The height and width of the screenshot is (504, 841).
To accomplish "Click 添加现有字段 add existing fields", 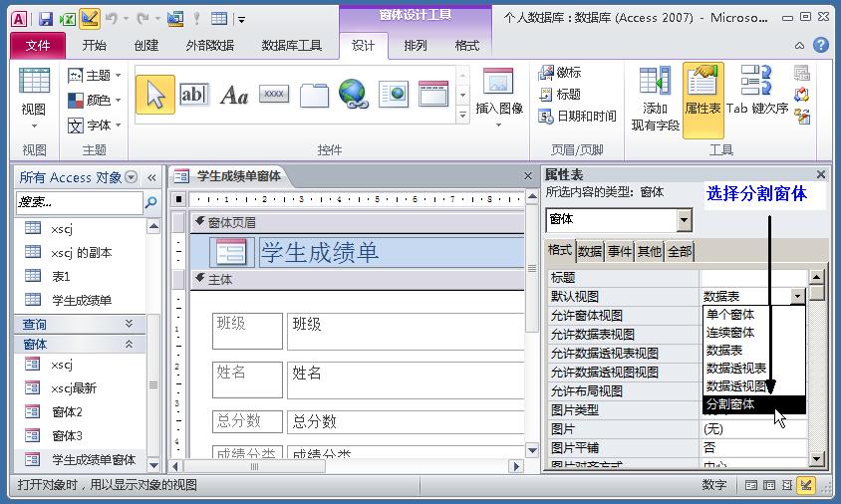I will pos(655,99).
